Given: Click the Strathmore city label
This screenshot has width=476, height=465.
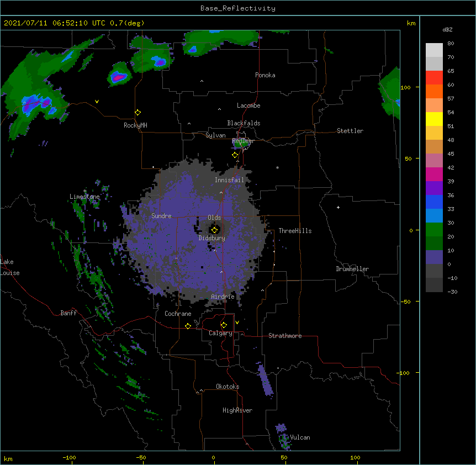Looking at the screenshot, I should (285, 336).
